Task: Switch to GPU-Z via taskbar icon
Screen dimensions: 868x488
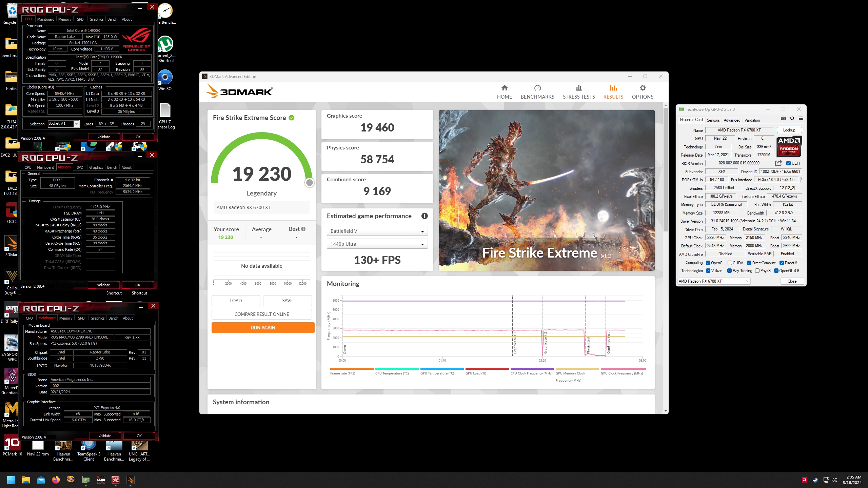Action: coord(85,480)
